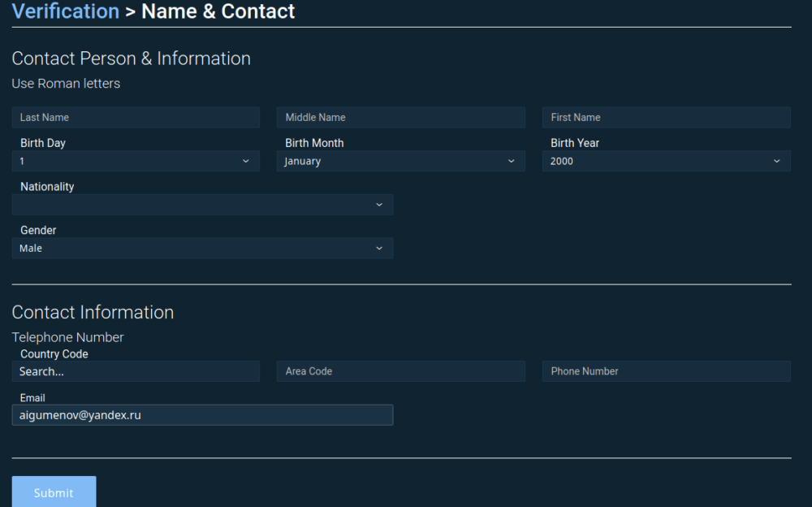Go back via the Verification breadcrumb link
The height and width of the screenshot is (507, 812).
pyautogui.click(x=65, y=11)
